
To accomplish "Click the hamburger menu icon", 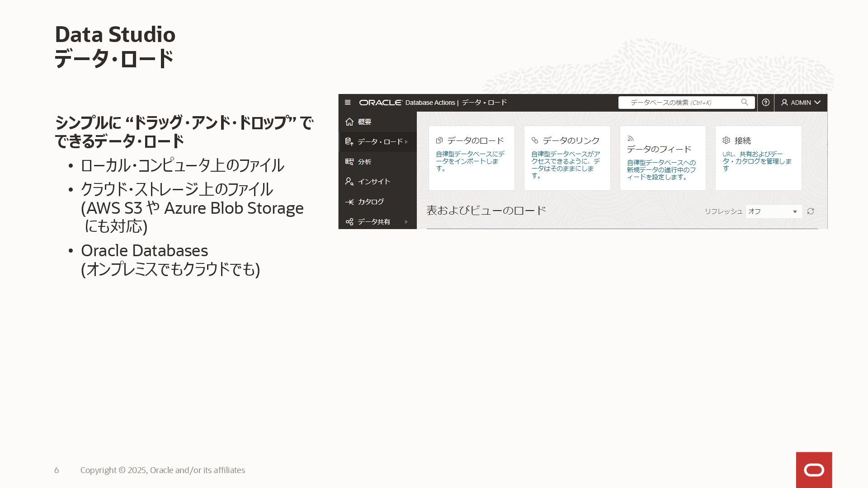I will coord(348,103).
